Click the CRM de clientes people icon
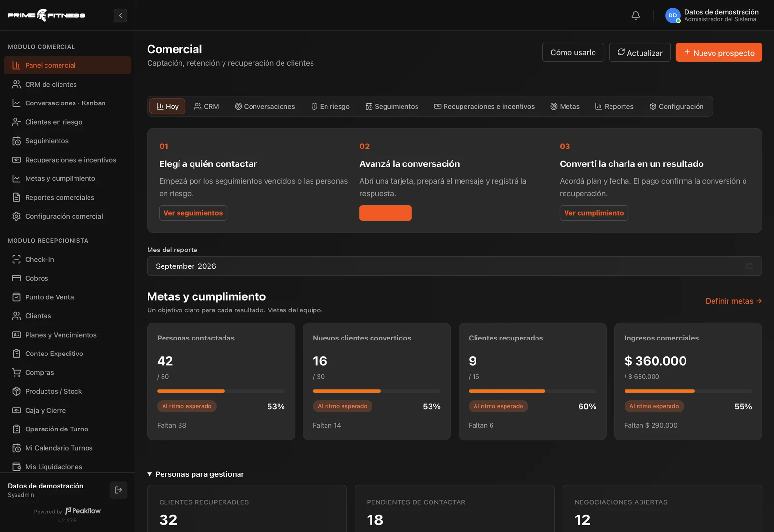The height and width of the screenshot is (532, 774). pyautogui.click(x=16, y=84)
